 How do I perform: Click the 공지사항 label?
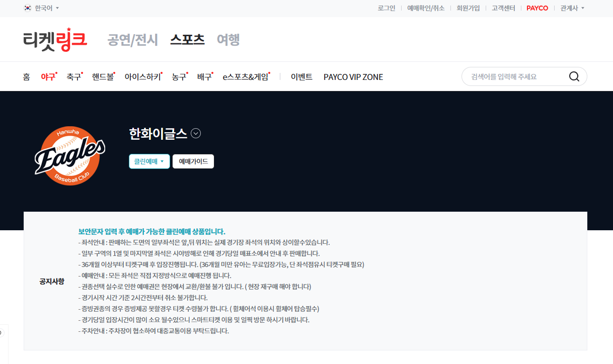(x=52, y=282)
